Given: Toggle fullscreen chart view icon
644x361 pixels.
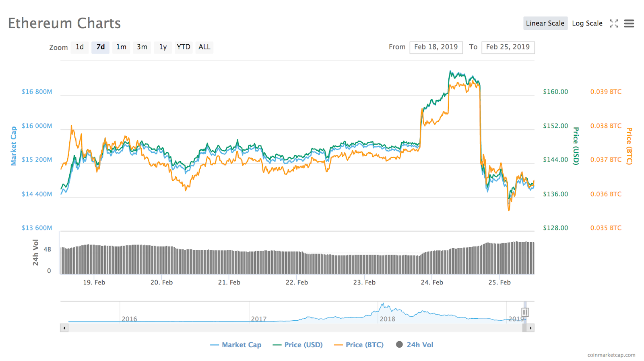Looking at the screenshot, I should [614, 23].
